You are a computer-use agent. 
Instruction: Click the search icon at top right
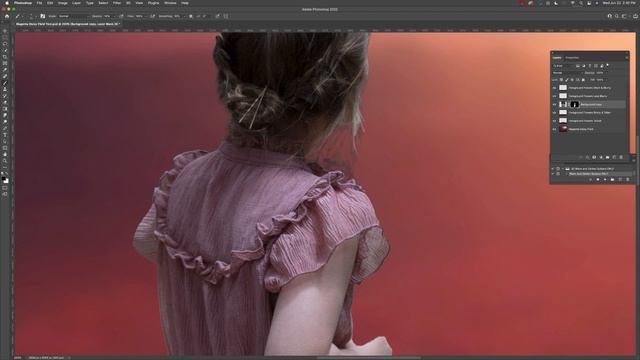click(x=617, y=16)
